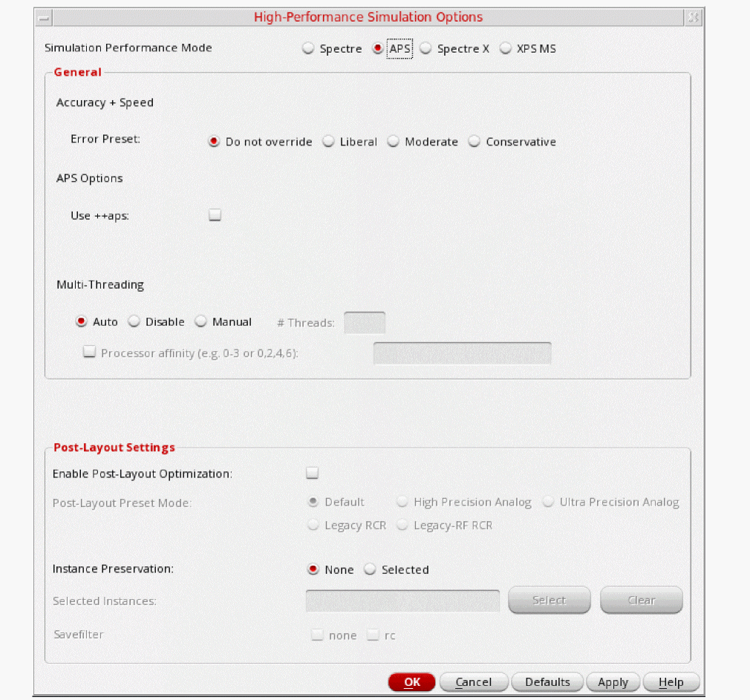Set Multi-Threading to Auto

[x=82, y=321]
